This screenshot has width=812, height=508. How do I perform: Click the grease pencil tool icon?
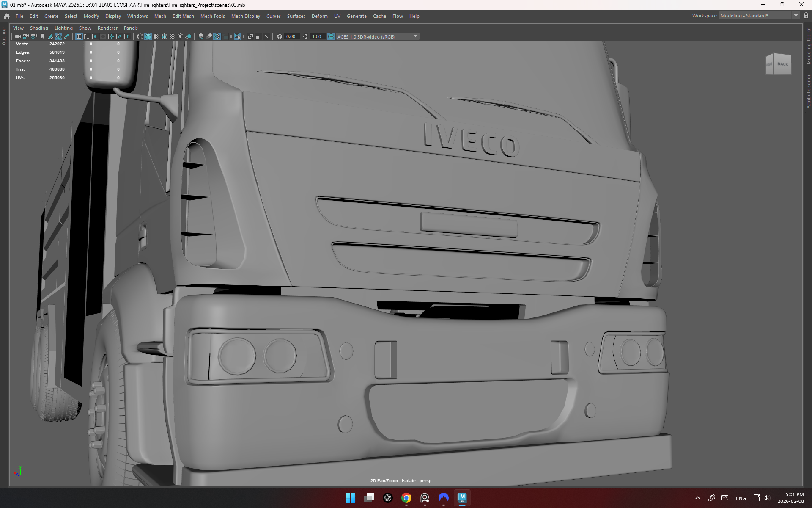coord(66,36)
